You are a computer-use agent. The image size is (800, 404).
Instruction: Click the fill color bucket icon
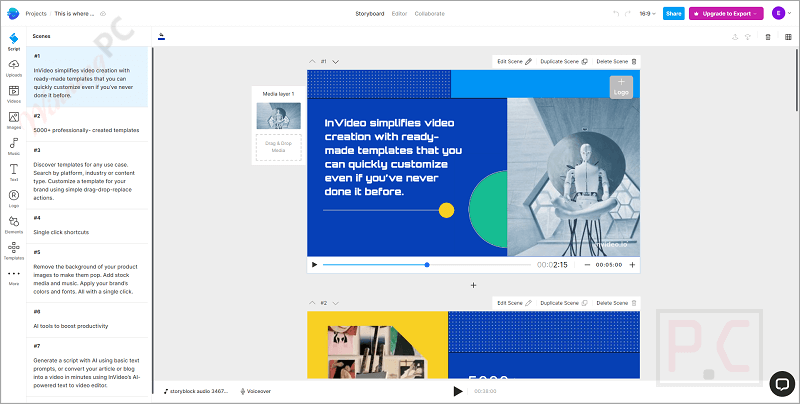(161, 36)
